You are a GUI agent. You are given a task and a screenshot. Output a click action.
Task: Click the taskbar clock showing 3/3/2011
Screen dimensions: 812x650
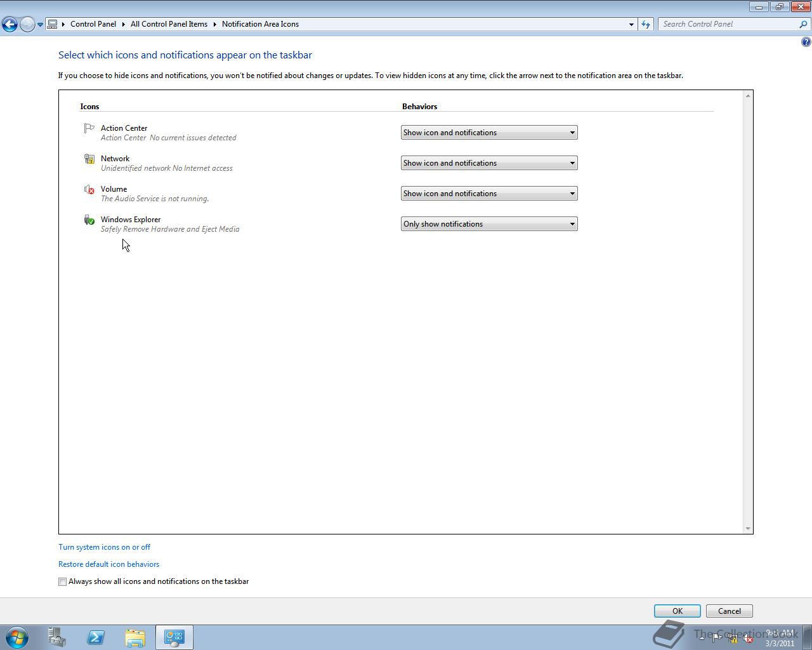pyautogui.click(x=780, y=638)
